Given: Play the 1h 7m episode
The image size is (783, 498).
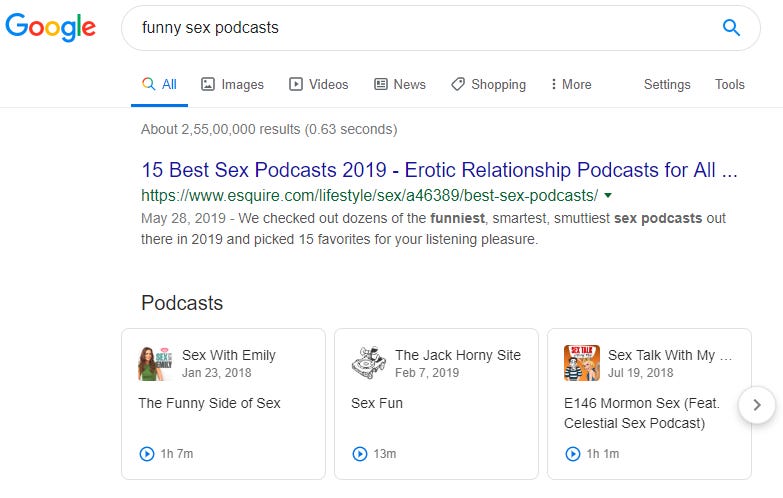Looking at the screenshot, I should tap(147, 454).
